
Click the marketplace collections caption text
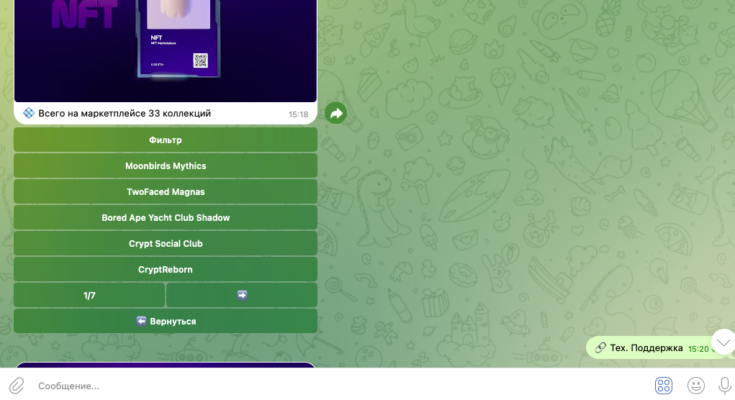click(124, 113)
